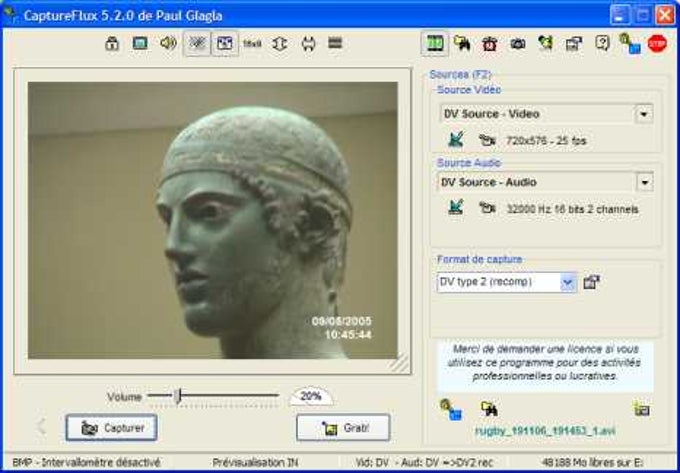Click the monitor preview icon in the toolbar

140,43
